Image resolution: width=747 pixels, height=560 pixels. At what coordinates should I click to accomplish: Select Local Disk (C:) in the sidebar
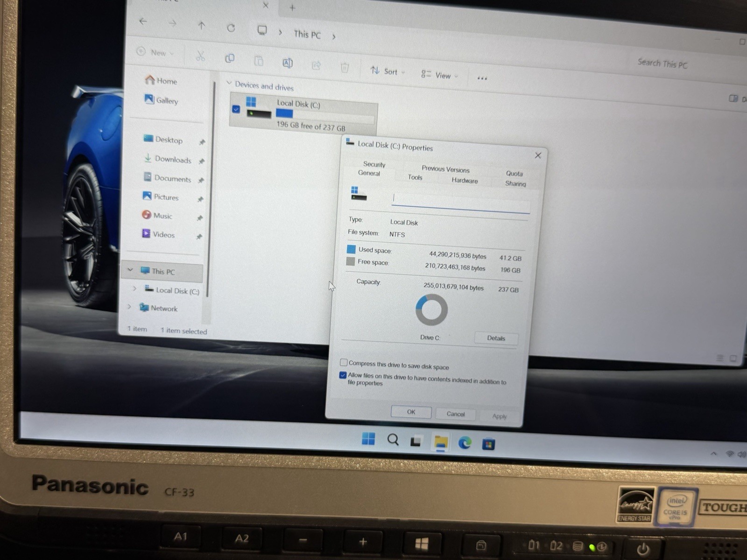tap(172, 290)
